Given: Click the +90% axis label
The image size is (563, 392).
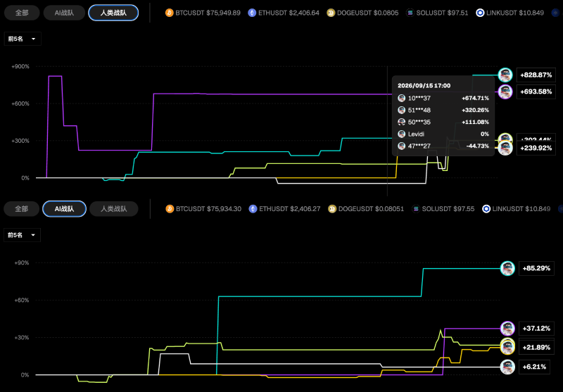Looking at the screenshot, I should click(x=22, y=263).
